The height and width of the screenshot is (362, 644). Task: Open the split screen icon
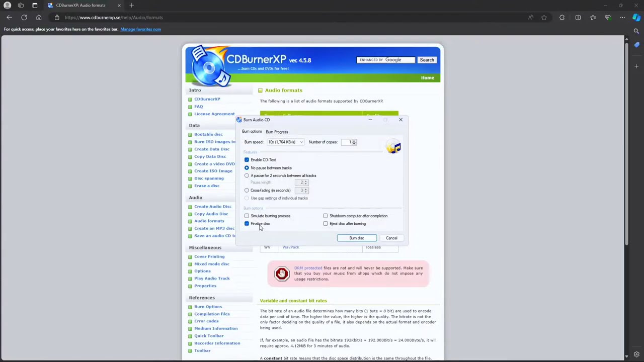click(578, 18)
